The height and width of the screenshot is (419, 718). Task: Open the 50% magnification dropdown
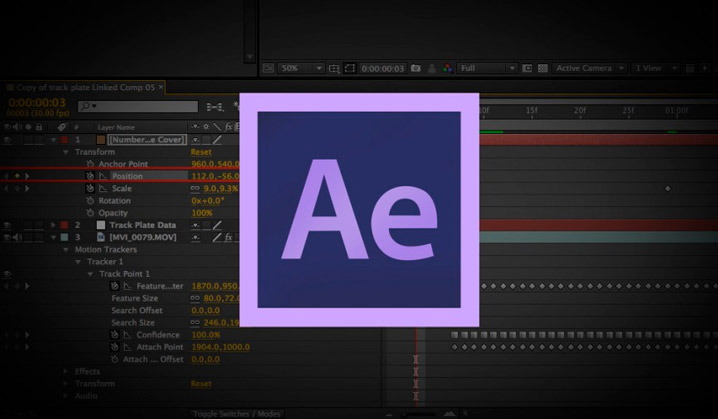301,68
